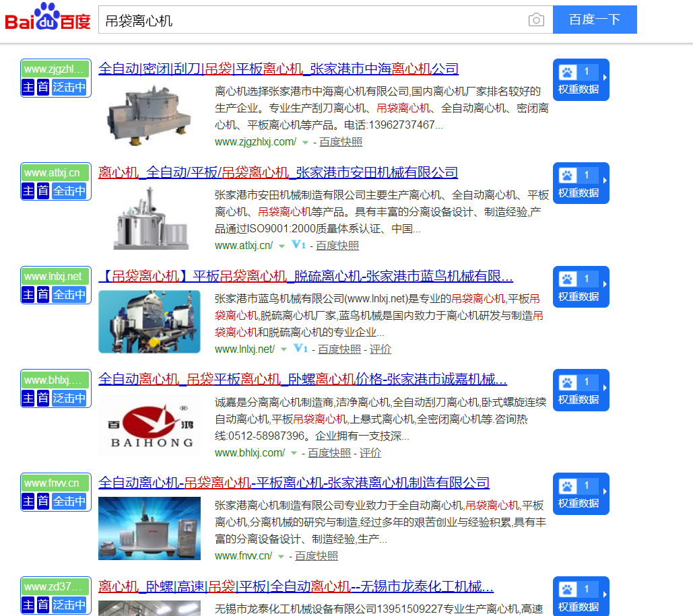
Task: Click the V1 verification badge for lnlxj.net
Action: (301, 348)
